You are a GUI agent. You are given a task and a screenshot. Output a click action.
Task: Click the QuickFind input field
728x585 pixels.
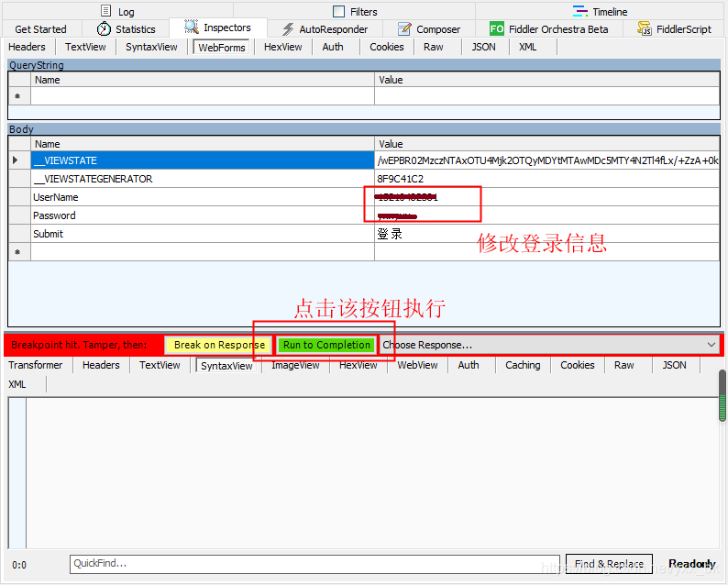coord(314,564)
